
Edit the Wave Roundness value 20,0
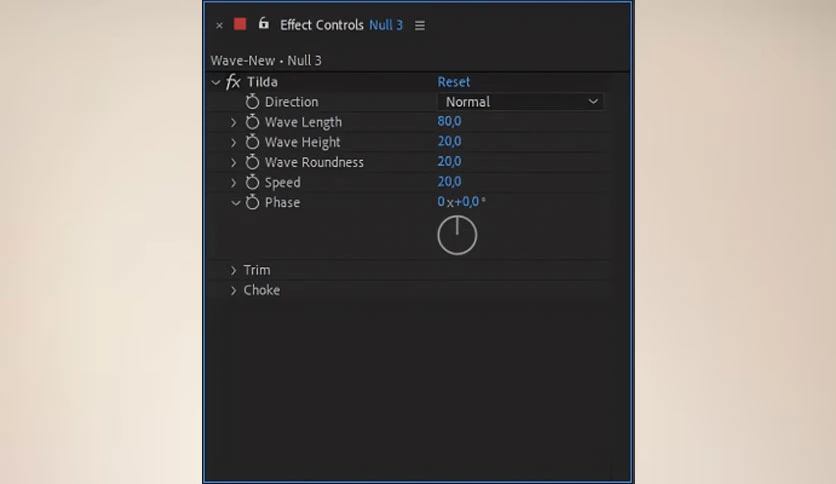coord(449,162)
